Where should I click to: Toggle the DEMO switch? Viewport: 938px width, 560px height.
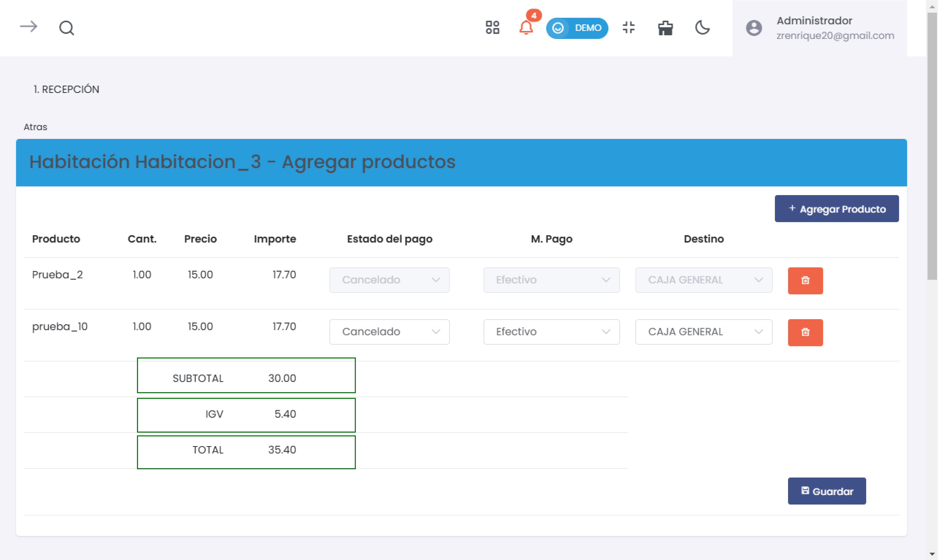click(577, 28)
